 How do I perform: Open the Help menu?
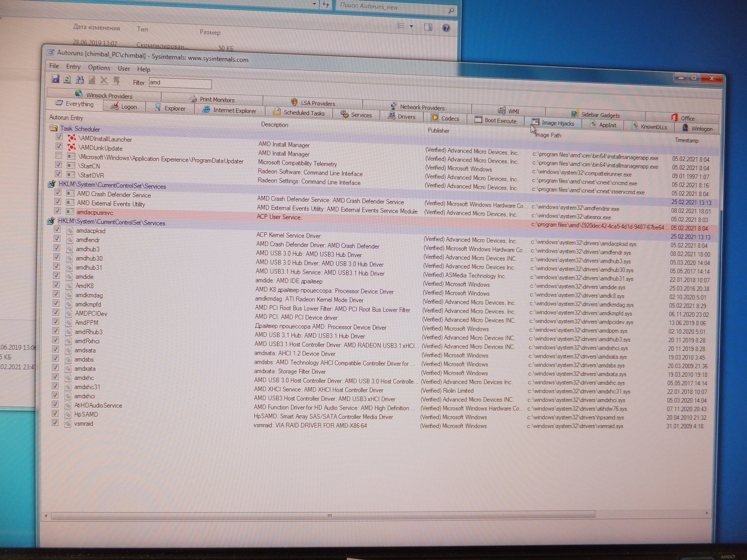coord(144,69)
